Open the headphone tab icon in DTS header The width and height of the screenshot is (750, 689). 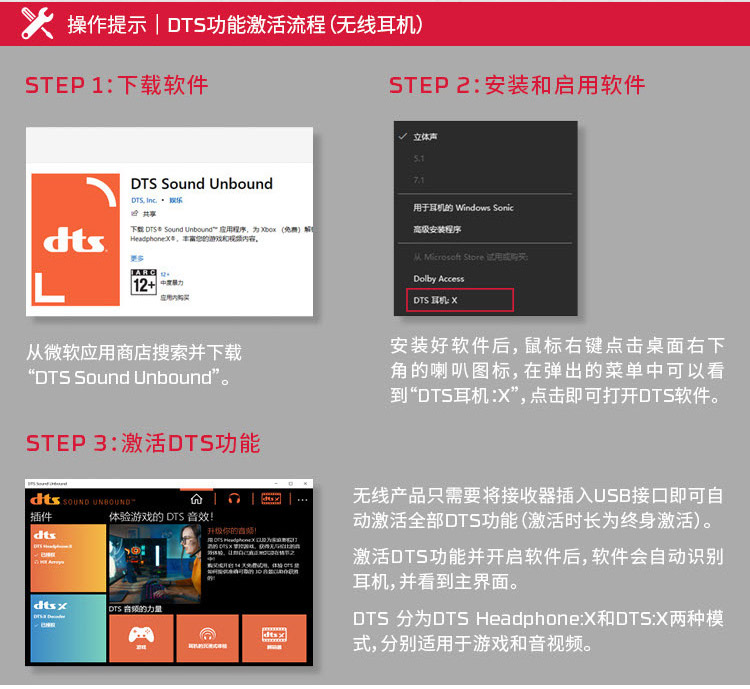click(234, 499)
